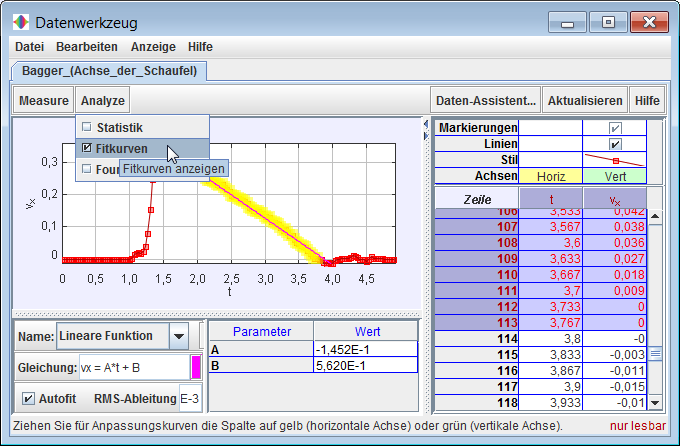Click the yellow Horiz axis cell
This screenshot has width=680, height=446.
(x=550, y=175)
